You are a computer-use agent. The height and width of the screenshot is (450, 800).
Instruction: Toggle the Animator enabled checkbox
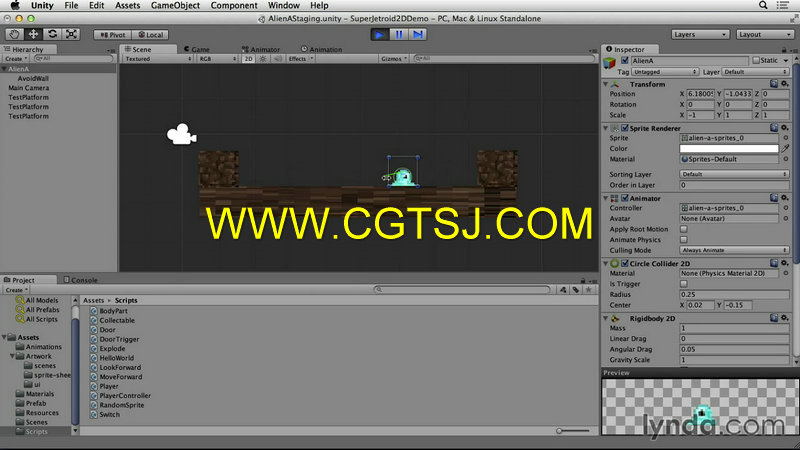[624, 198]
